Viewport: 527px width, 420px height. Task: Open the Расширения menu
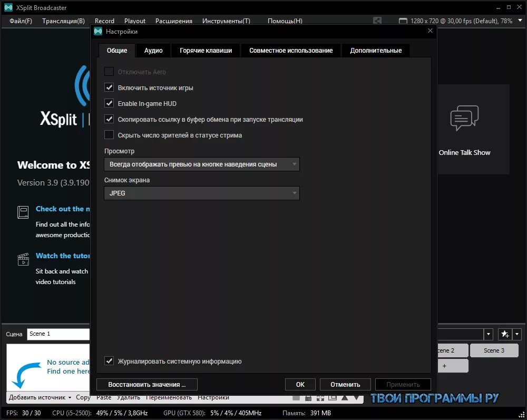coord(173,21)
